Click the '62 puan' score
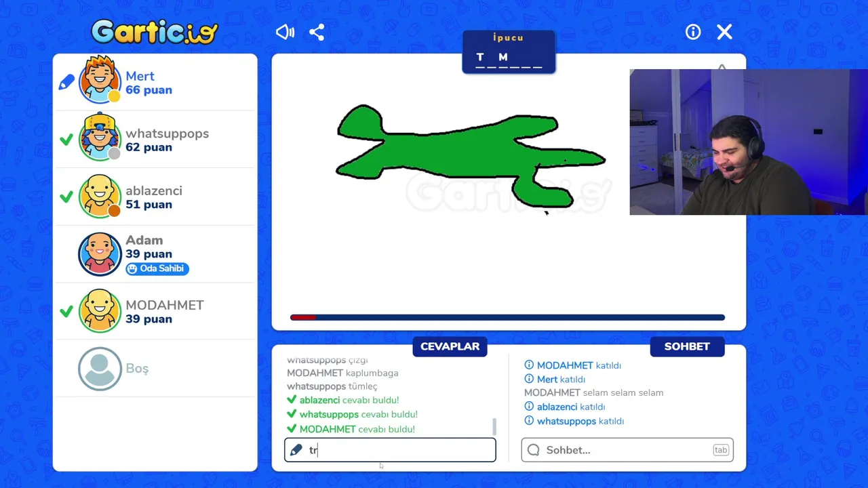The height and width of the screenshot is (488, 868). coord(149,147)
